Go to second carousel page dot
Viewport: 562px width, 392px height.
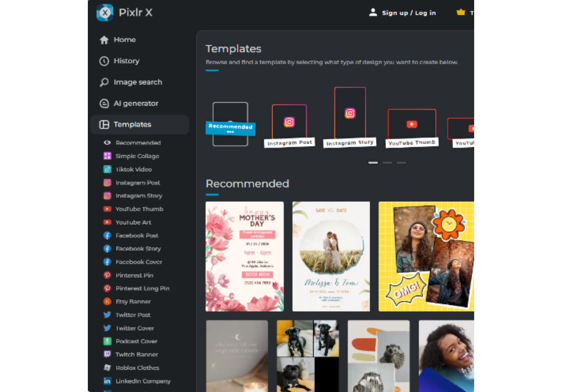click(x=387, y=163)
